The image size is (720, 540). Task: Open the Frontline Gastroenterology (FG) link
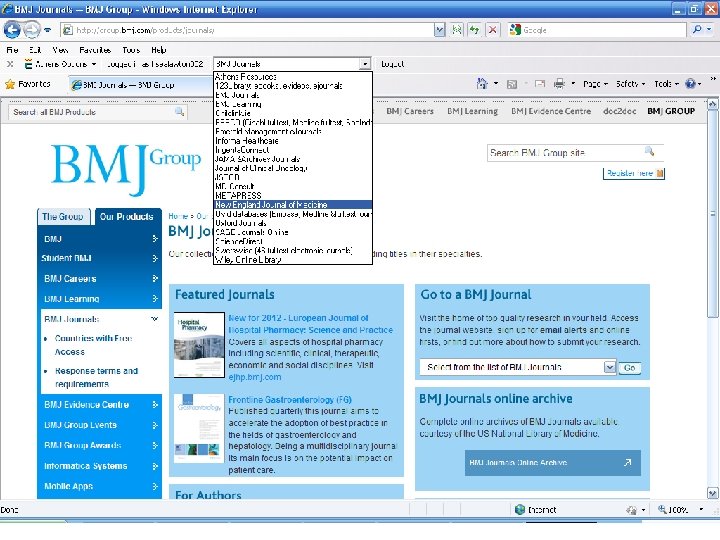click(290, 399)
